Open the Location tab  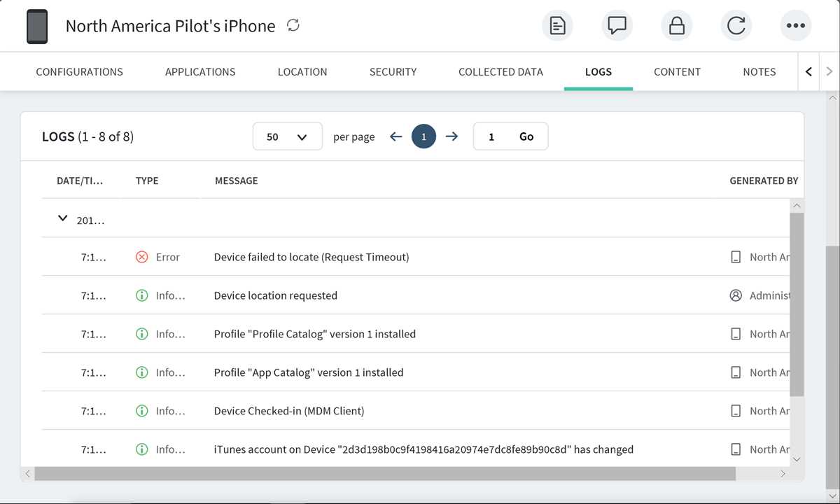pyautogui.click(x=302, y=71)
